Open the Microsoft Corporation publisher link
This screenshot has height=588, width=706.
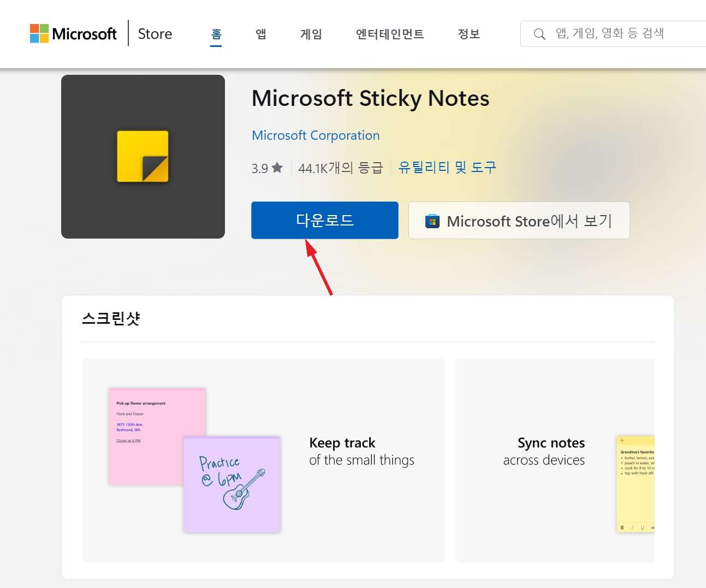316,135
